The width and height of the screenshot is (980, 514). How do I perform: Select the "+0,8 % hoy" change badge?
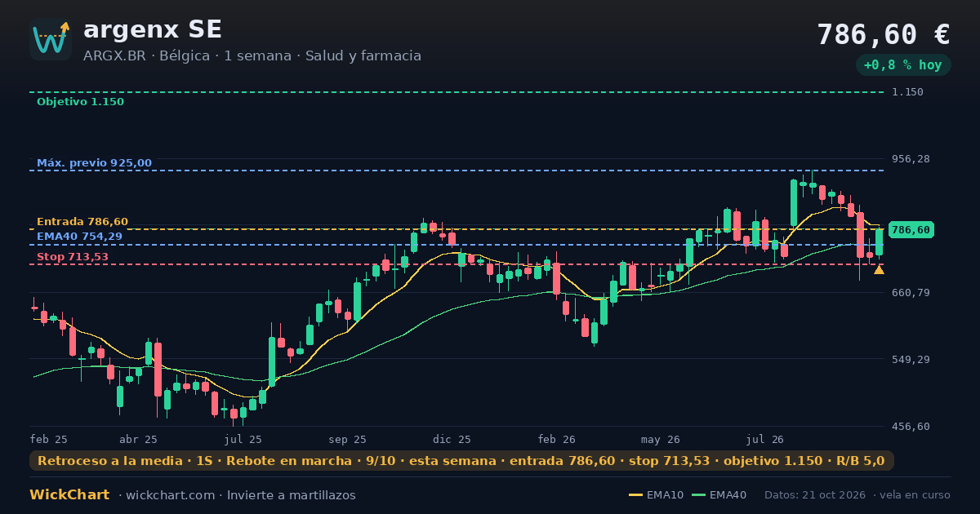(903, 65)
